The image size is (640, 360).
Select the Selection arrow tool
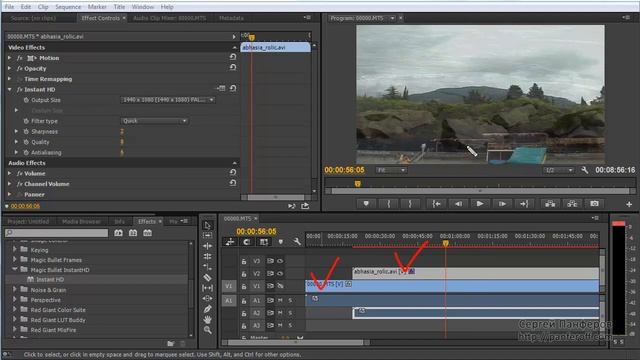(x=207, y=225)
